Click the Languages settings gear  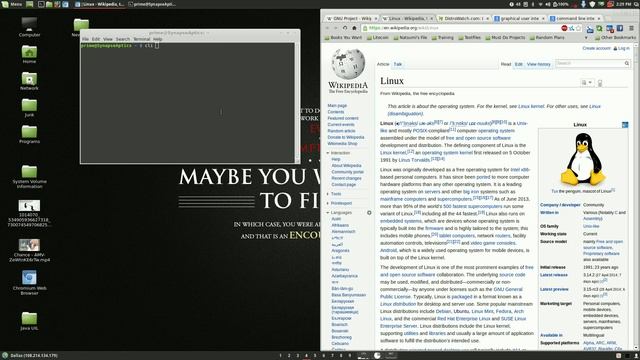pyautogui.click(x=369, y=213)
